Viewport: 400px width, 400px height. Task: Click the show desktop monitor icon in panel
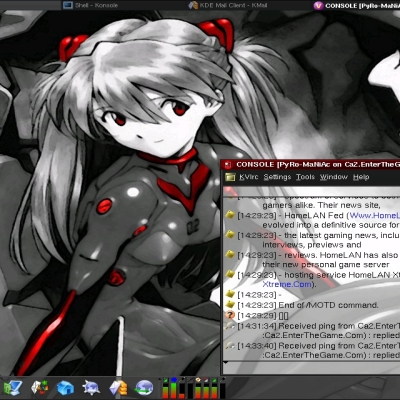pos(12,388)
